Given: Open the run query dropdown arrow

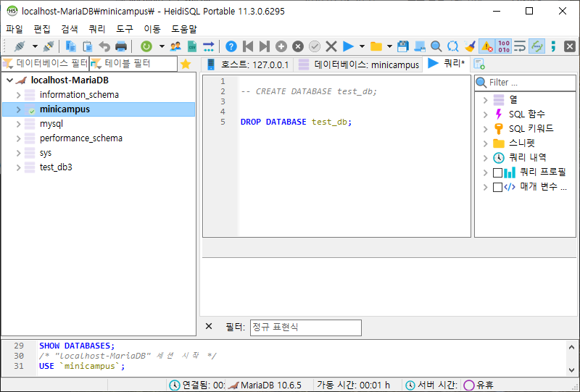Looking at the screenshot, I should point(362,46).
